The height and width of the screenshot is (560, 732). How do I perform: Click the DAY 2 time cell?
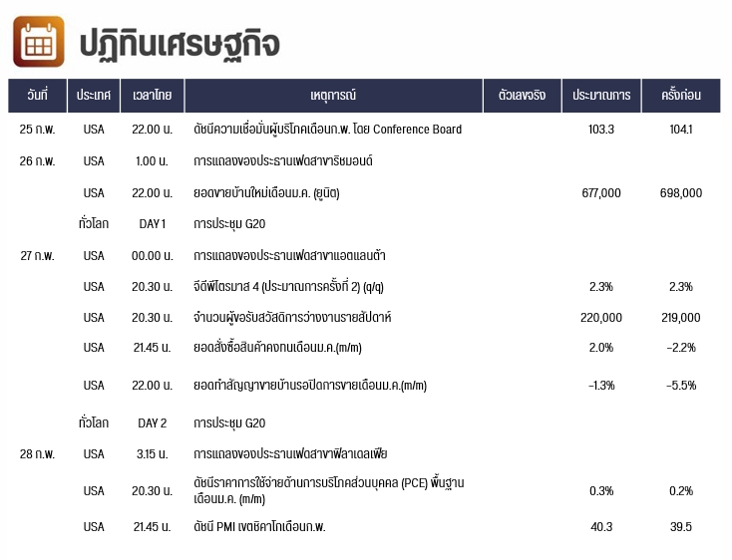point(153,423)
